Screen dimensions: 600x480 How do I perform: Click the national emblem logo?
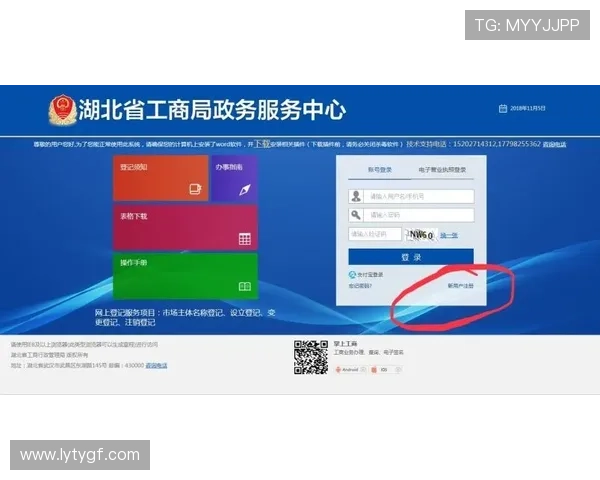pos(63,110)
